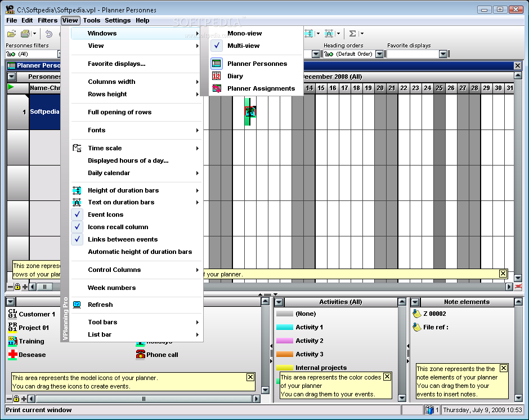Select the Activity 1 cyan color swatch
Viewport: 529px width, 420px height.
click(x=284, y=327)
